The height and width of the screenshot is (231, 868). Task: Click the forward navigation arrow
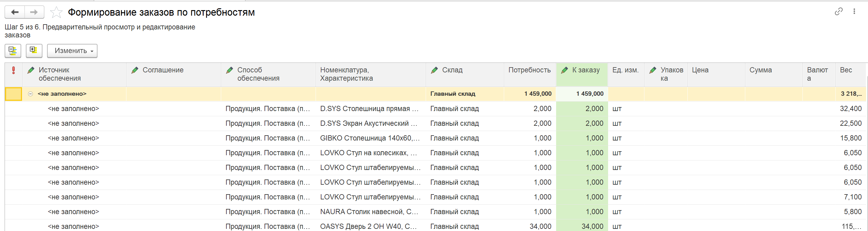[34, 13]
